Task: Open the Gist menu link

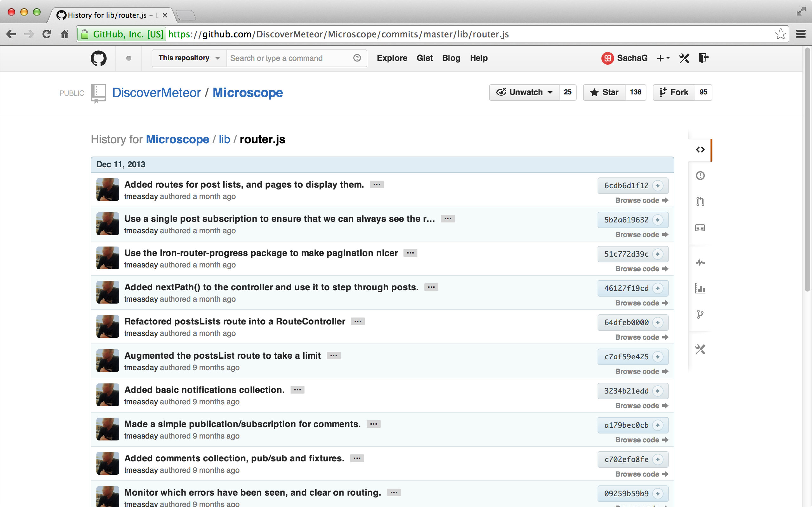Action: (x=424, y=58)
